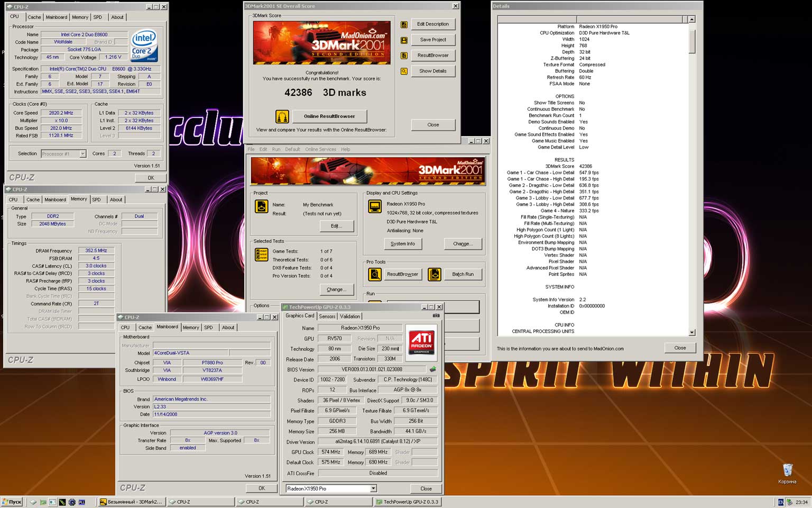Click the Details scrollbar down arrow
812x508 pixels.
tap(692, 332)
